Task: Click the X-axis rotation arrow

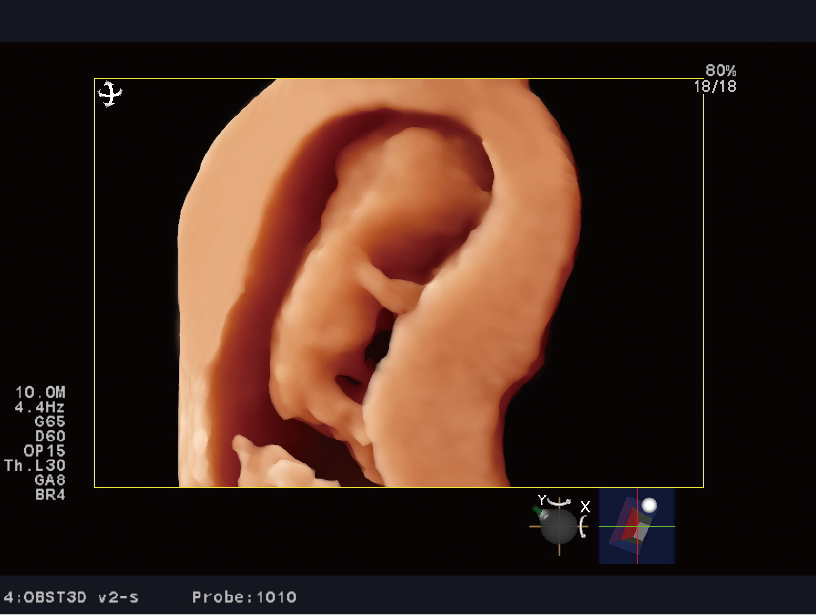Action: click(584, 524)
